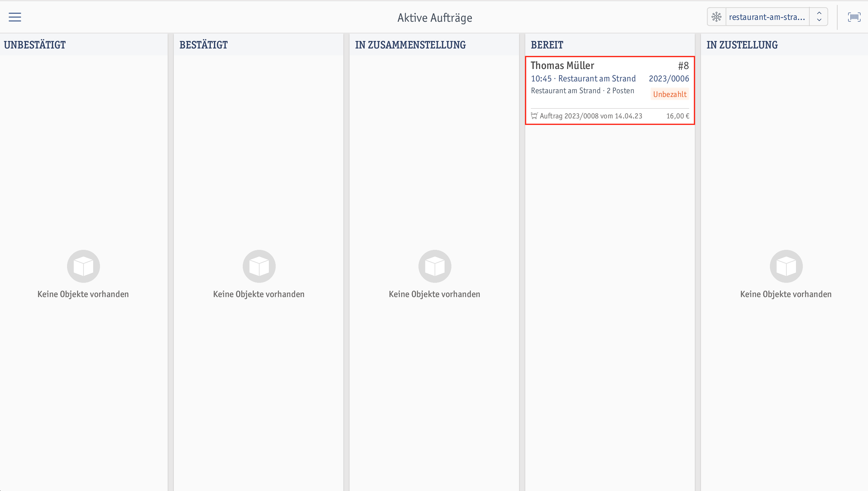This screenshot has height=491, width=868.
Task: Click the empty box icon in UNBESTÄTIGT column
Action: 83,266
